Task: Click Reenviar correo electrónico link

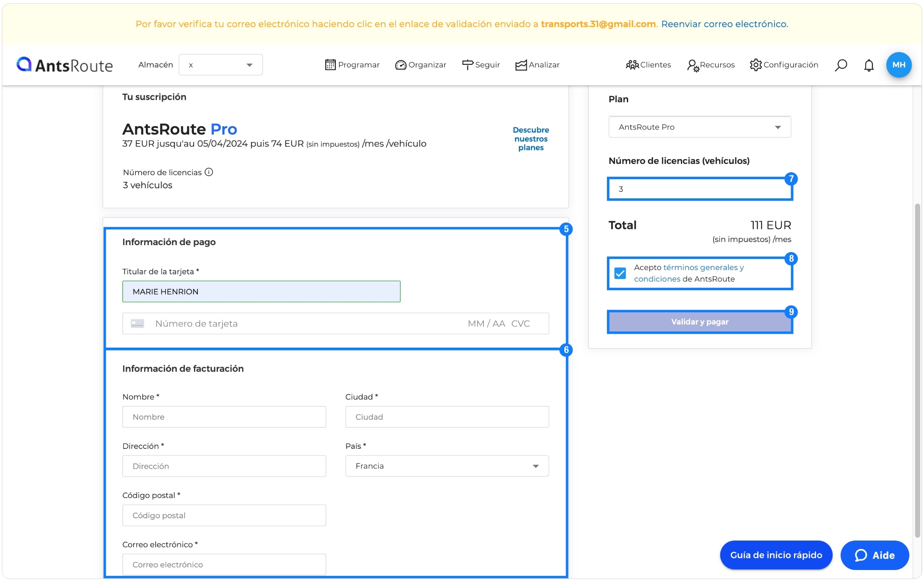Action: pyautogui.click(x=724, y=24)
